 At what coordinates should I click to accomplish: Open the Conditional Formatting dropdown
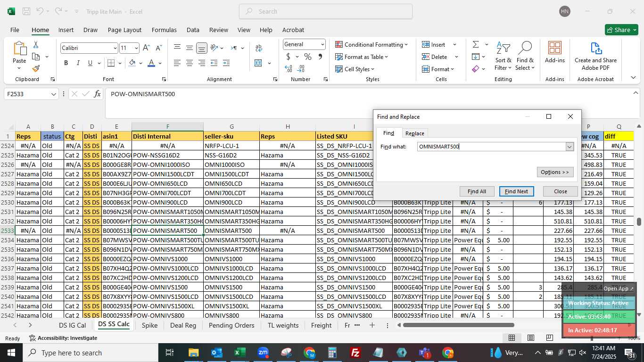[372, 44]
